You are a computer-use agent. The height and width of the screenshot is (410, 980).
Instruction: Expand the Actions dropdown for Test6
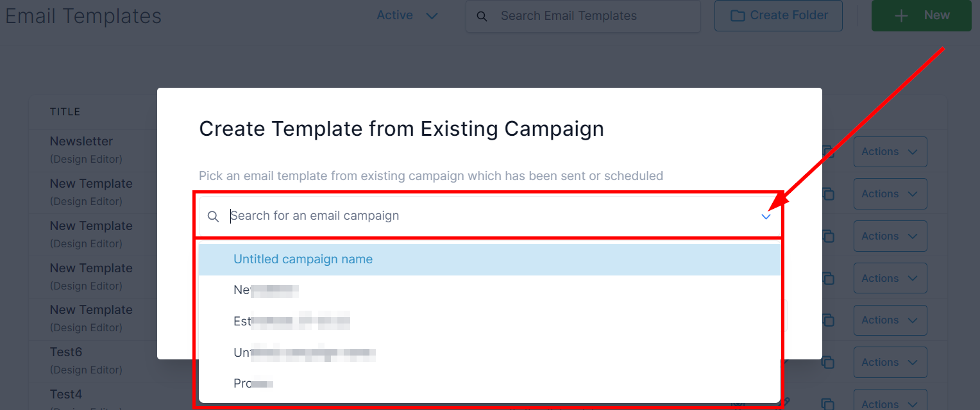click(x=890, y=363)
